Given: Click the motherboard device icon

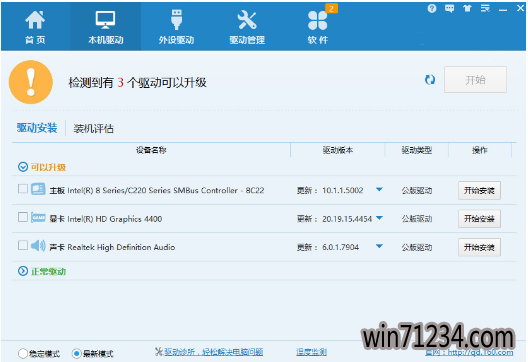Looking at the screenshot, I should click(x=38, y=189).
